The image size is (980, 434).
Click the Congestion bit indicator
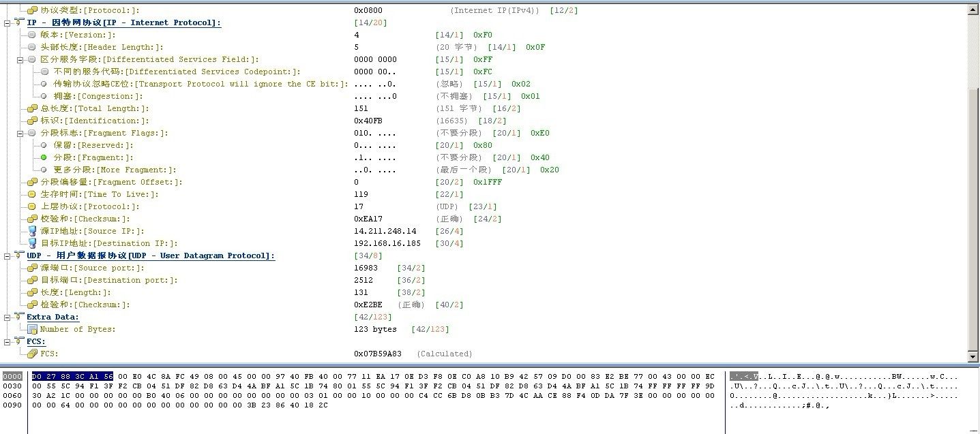(44, 96)
